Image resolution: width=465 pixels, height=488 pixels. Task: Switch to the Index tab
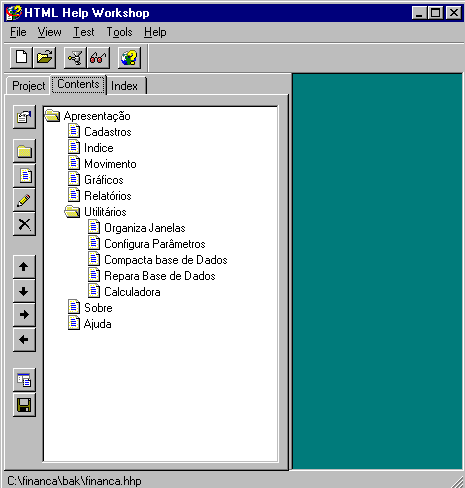124,86
